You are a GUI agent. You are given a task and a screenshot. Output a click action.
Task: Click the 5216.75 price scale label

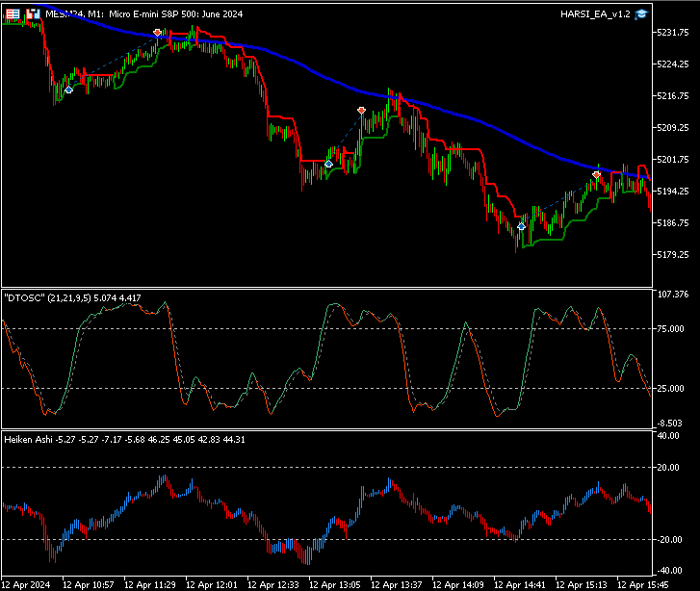[x=673, y=96]
